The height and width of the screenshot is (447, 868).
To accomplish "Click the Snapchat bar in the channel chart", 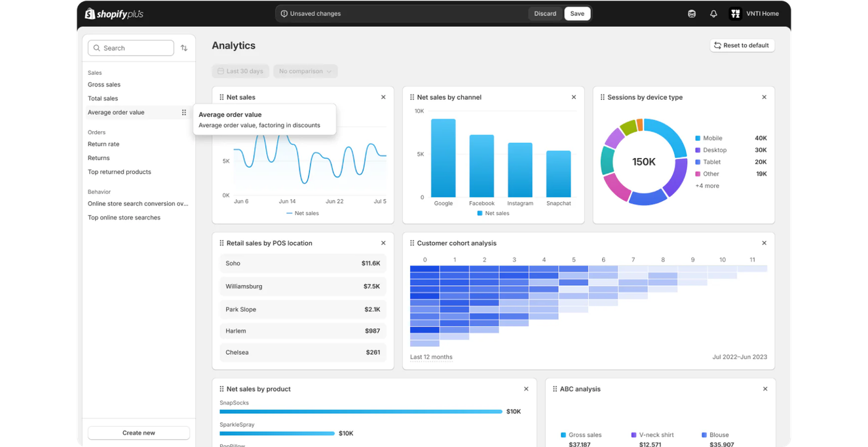I will (559, 174).
